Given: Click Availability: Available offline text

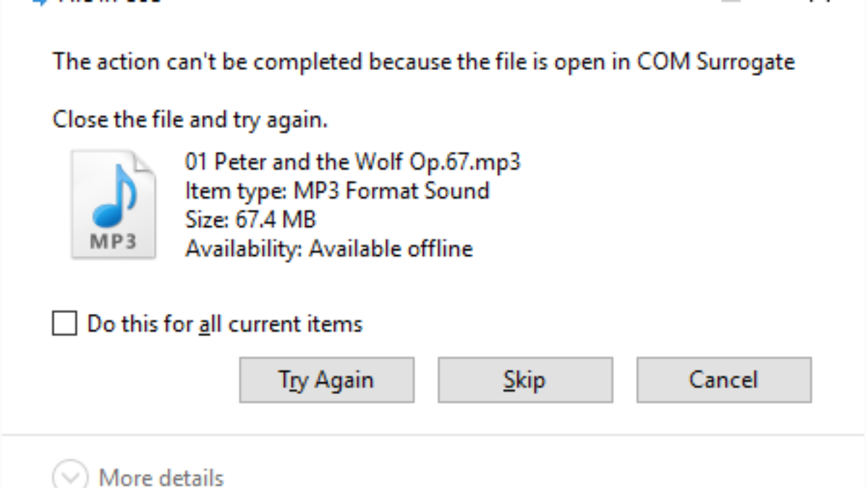Looking at the screenshot, I should coord(328,249).
